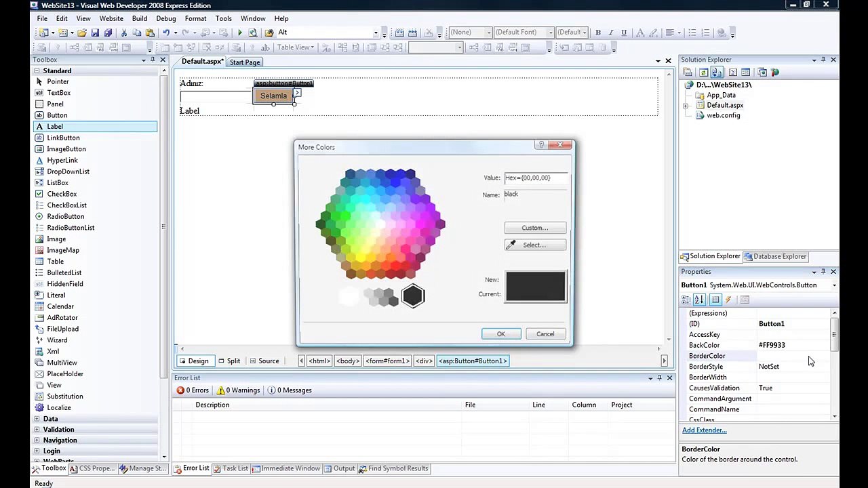The height and width of the screenshot is (488, 868).
Task: Click the Background Color highlighter icon
Action: coord(652,33)
